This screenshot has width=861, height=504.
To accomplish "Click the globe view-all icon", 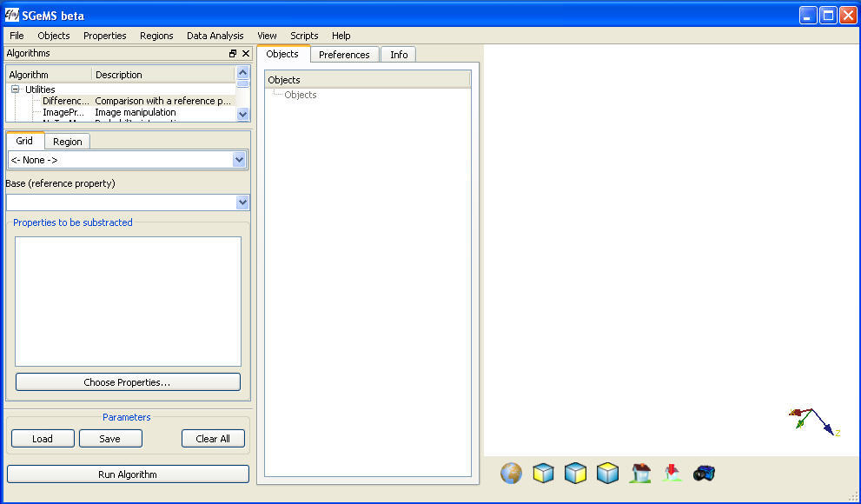I will point(511,474).
